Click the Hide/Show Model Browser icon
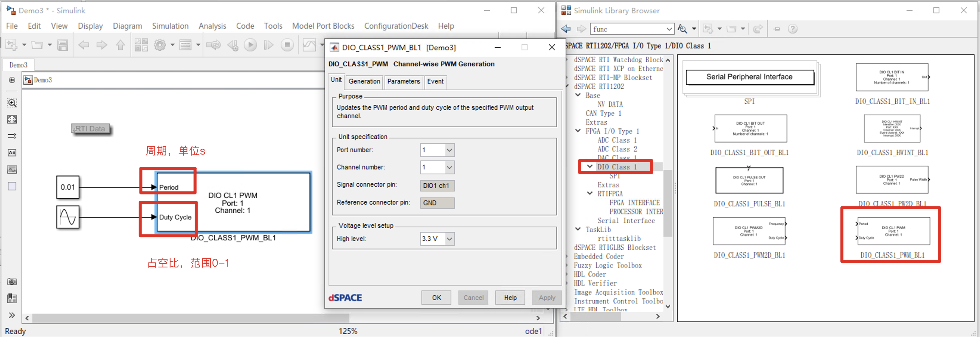Screen dimensions: 980x337 (x=12, y=80)
